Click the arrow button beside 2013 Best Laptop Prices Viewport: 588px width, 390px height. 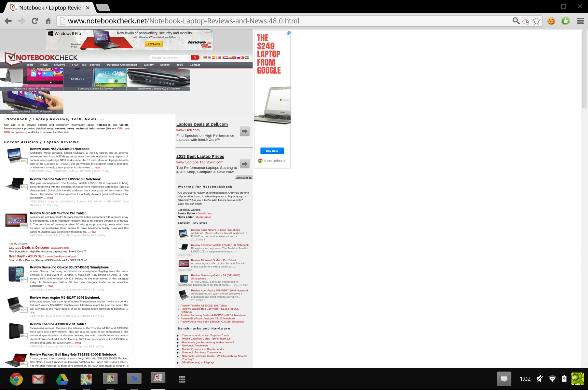click(x=244, y=163)
